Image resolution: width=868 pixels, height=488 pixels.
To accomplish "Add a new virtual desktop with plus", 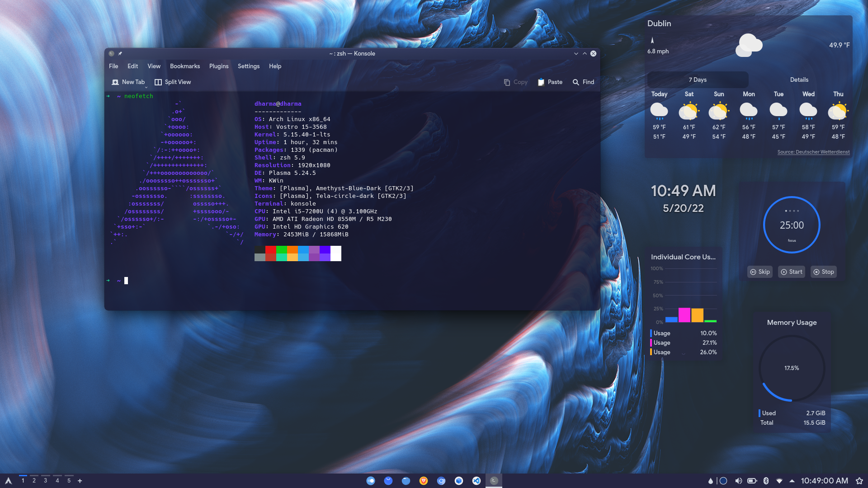I will click(x=80, y=481).
